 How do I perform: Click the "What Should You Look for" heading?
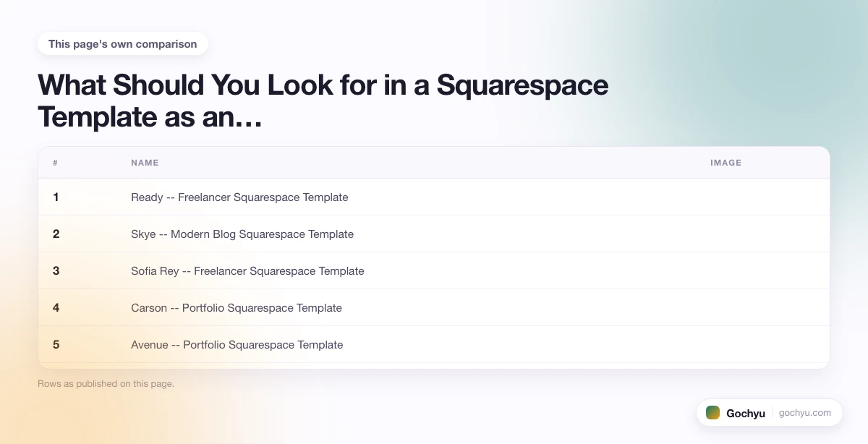click(323, 101)
